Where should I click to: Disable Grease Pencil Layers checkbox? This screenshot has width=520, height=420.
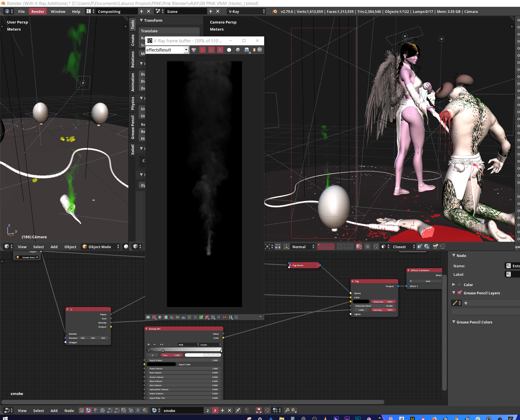click(459, 293)
